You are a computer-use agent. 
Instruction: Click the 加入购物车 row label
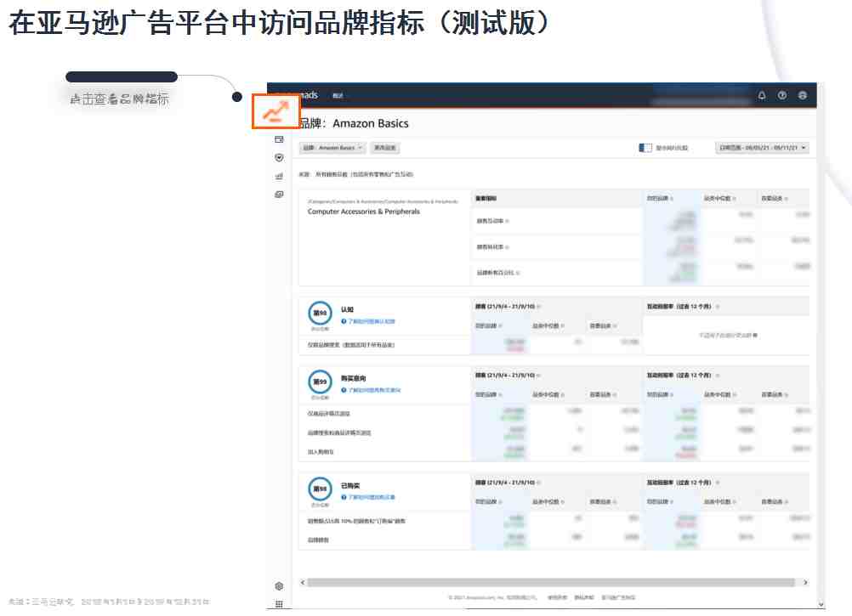tap(321, 452)
